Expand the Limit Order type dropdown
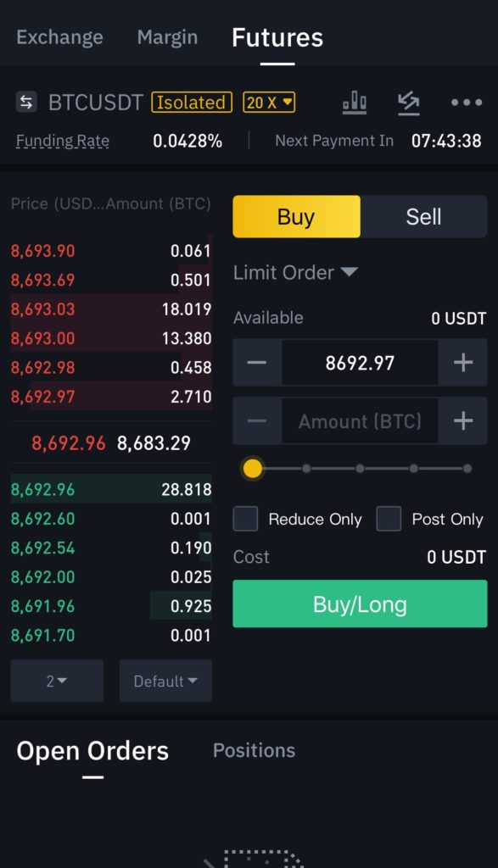The height and width of the screenshot is (868, 498). pyautogui.click(x=296, y=272)
